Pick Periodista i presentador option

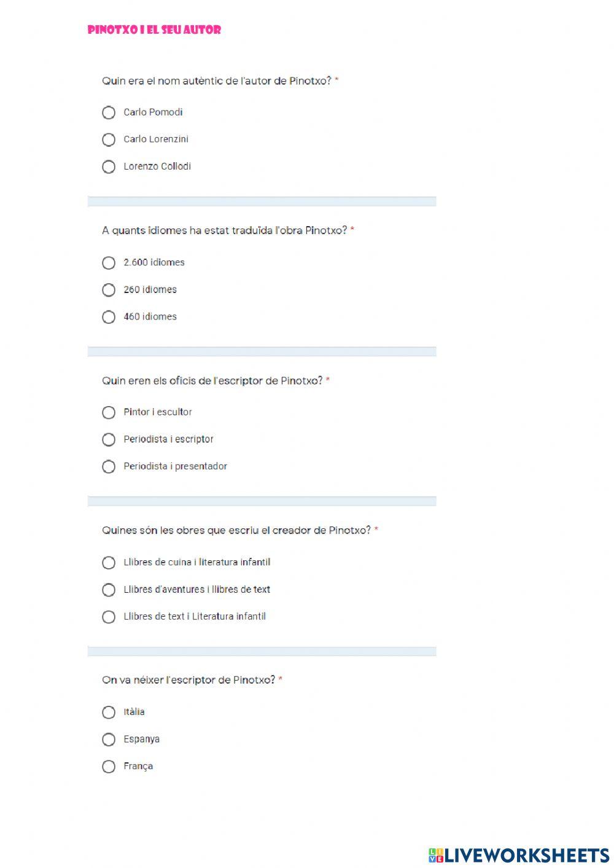tap(109, 467)
